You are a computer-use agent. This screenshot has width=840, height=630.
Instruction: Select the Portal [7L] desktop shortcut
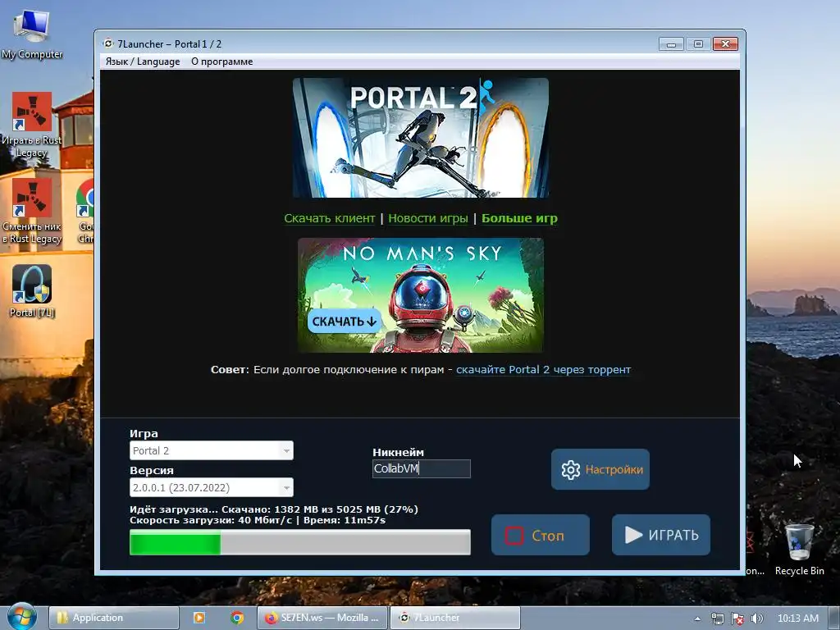(x=32, y=291)
